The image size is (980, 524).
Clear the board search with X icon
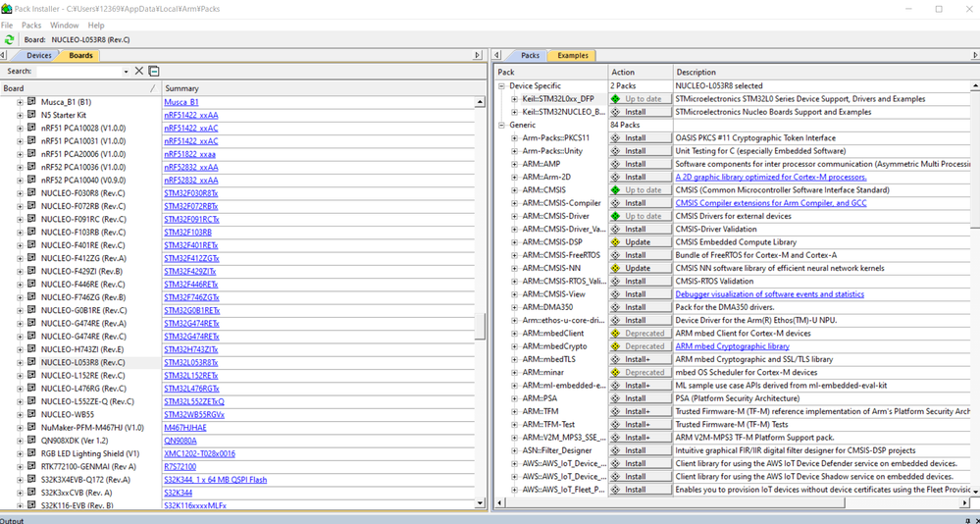pyautogui.click(x=139, y=72)
